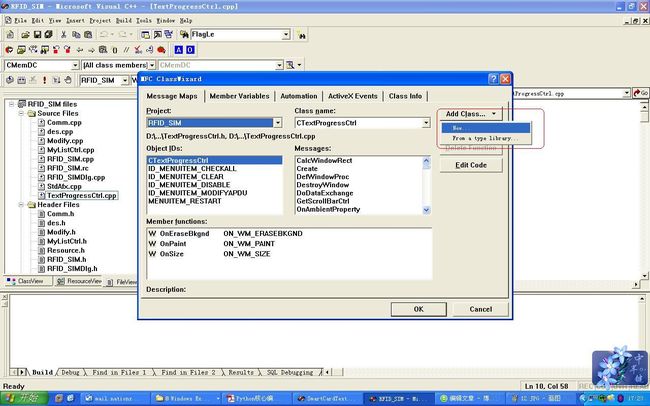Choose New from the Add Class menu

pos(485,128)
